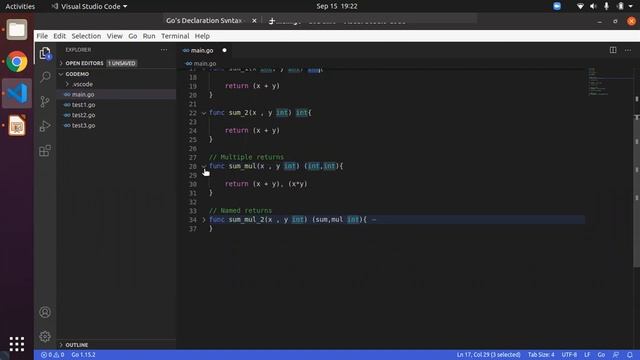Click the unsaved dot on main.go tab

pyautogui.click(x=224, y=50)
